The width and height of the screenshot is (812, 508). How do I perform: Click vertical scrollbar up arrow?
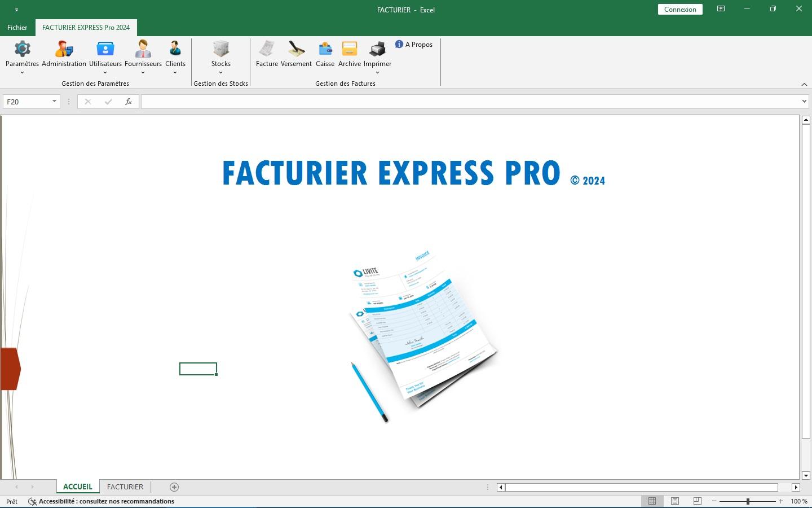(x=806, y=120)
